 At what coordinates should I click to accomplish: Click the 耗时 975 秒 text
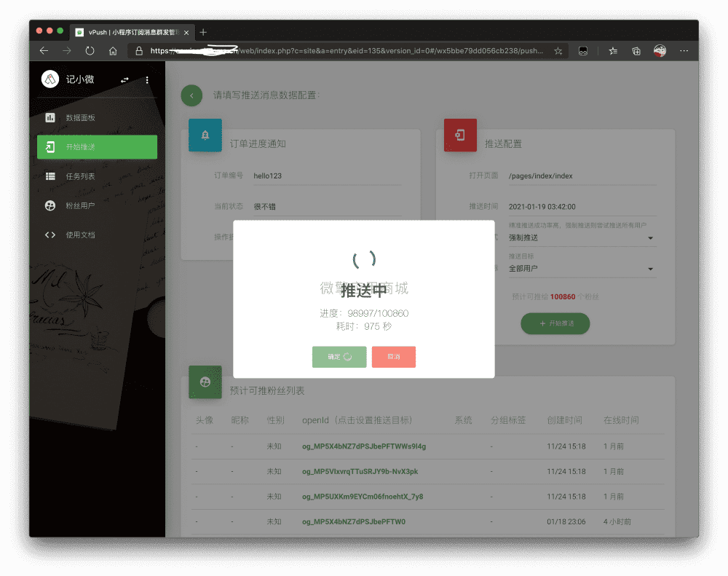tap(364, 326)
